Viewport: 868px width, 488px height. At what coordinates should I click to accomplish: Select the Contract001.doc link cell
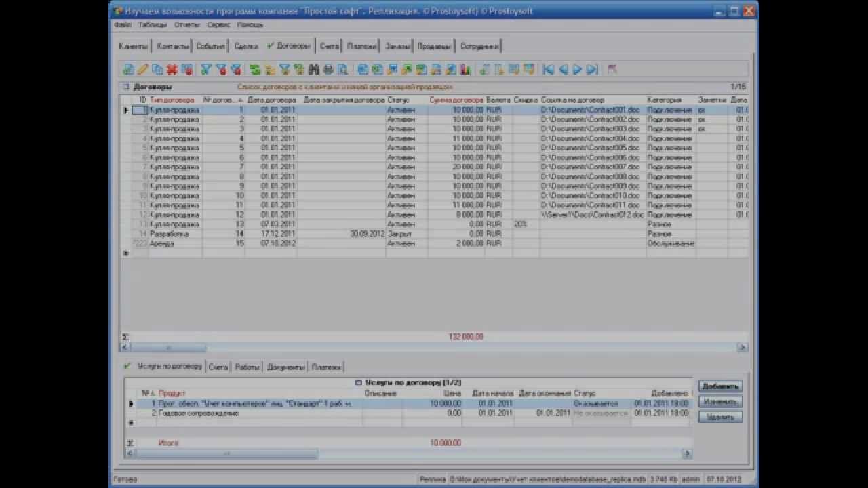point(592,110)
